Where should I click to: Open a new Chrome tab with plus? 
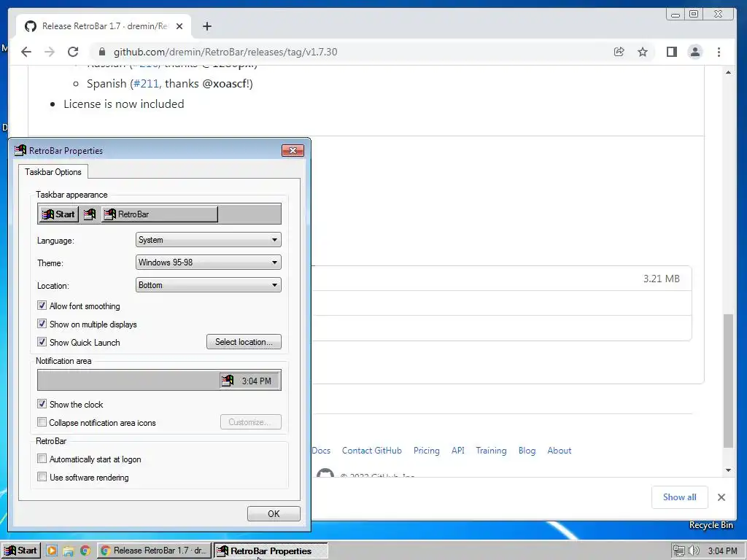pyautogui.click(x=206, y=26)
